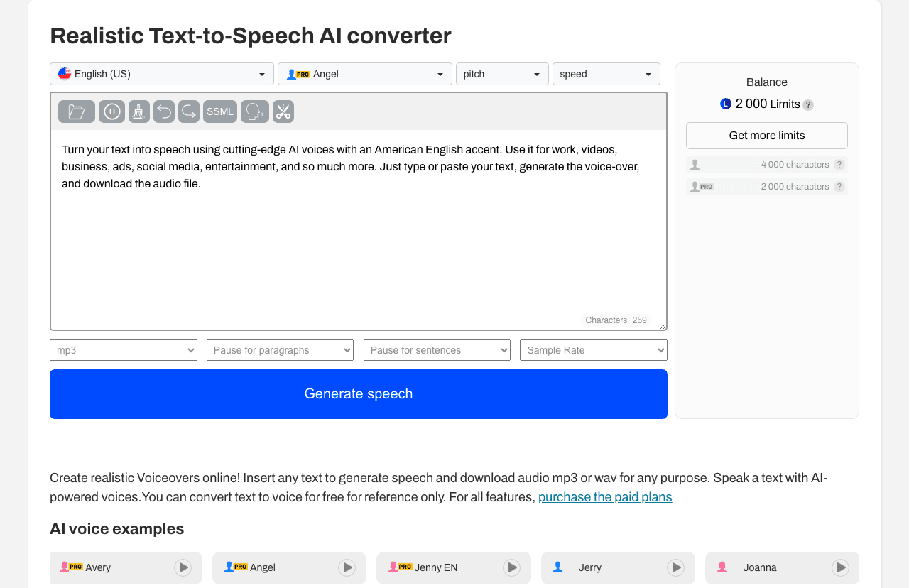Open the SSML toolbar button
This screenshot has height=588, width=909.
pyautogui.click(x=220, y=111)
